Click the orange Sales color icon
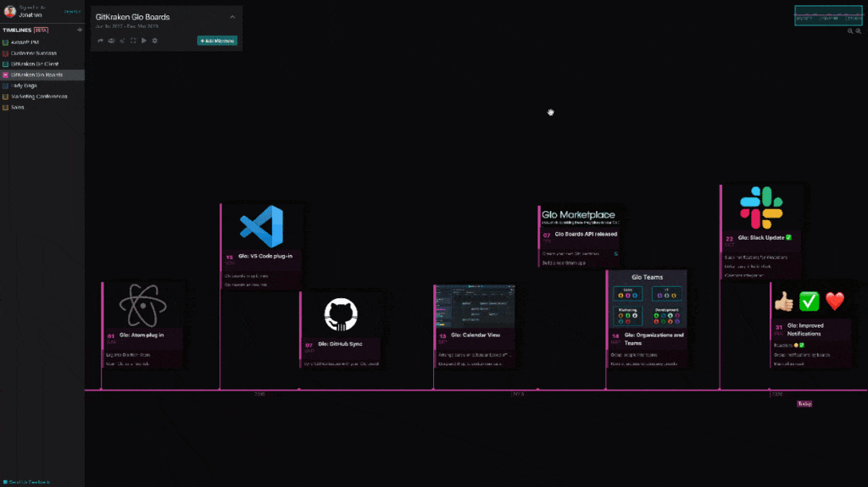Screen dimensions: 868x487 coord(6,108)
